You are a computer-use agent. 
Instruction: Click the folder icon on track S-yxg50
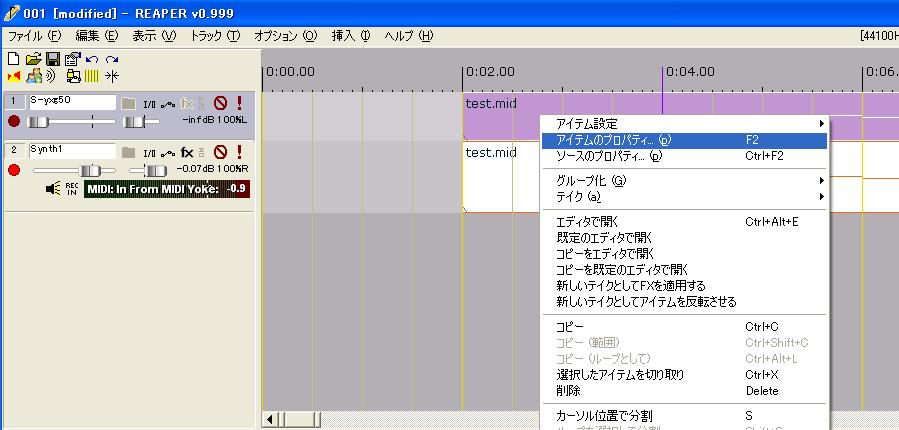point(128,104)
